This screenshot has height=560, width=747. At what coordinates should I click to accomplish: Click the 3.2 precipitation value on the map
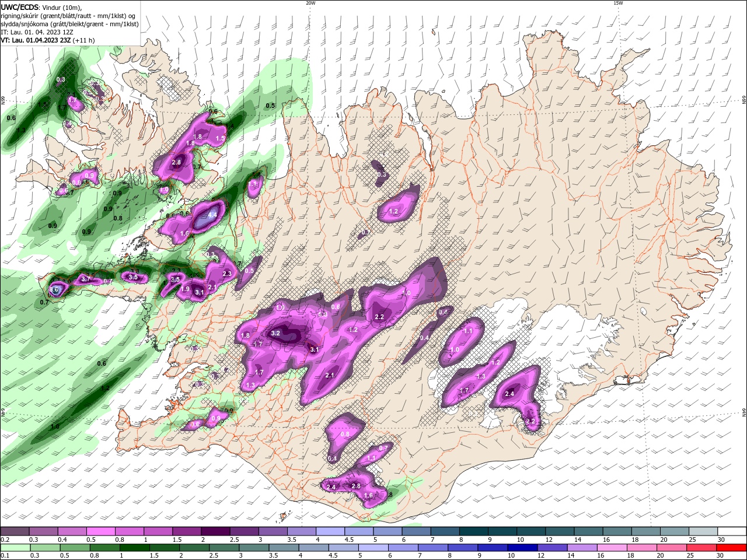[x=276, y=333]
